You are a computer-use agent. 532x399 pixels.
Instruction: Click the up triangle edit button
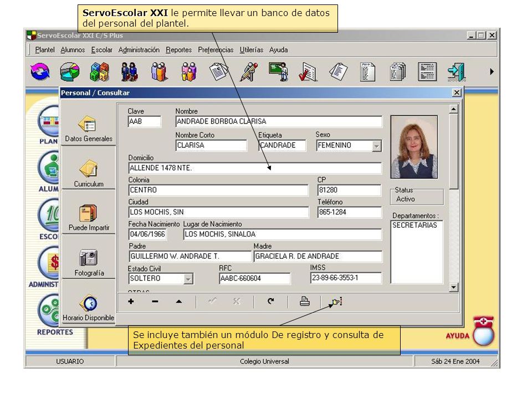(179, 301)
